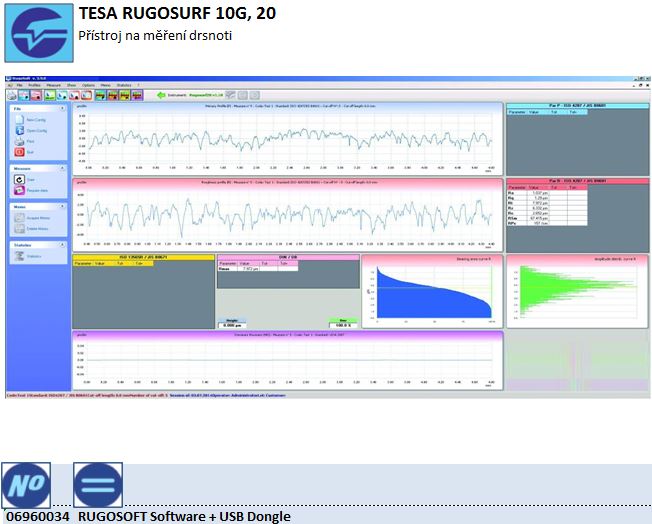Screen dimensions: 652x524
Task: Select the Rq row in the roughness table
Action: 547,198
